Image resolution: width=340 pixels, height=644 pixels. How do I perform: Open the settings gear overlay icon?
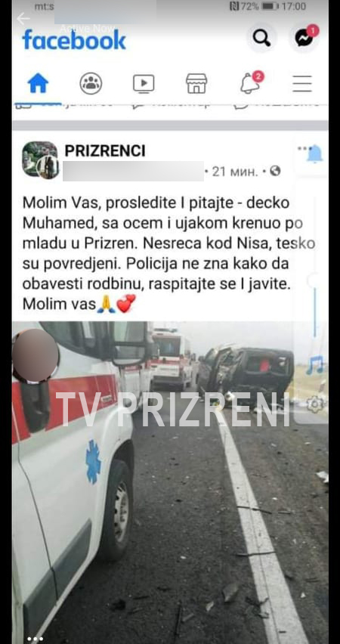(x=315, y=404)
